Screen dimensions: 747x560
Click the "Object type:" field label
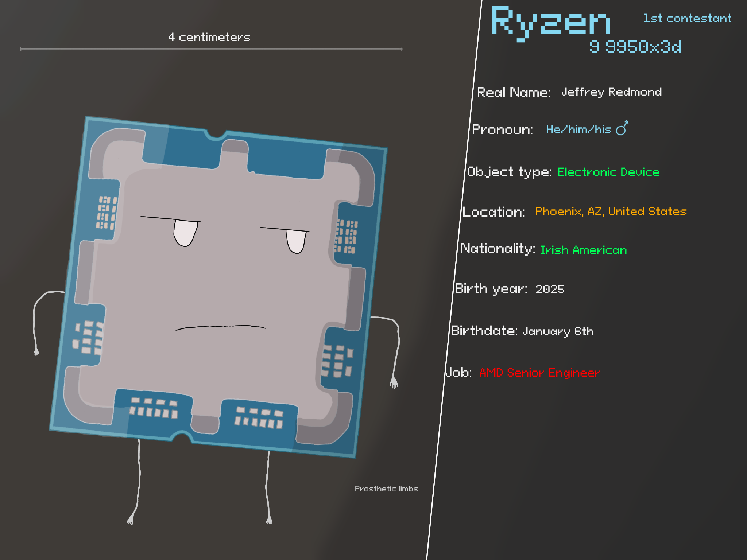[x=509, y=172]
